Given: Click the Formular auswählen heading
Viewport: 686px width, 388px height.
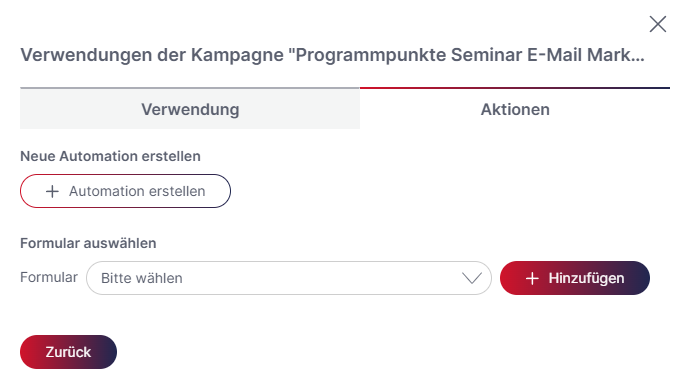Looking at the screenshot, I should coord(88,243).
